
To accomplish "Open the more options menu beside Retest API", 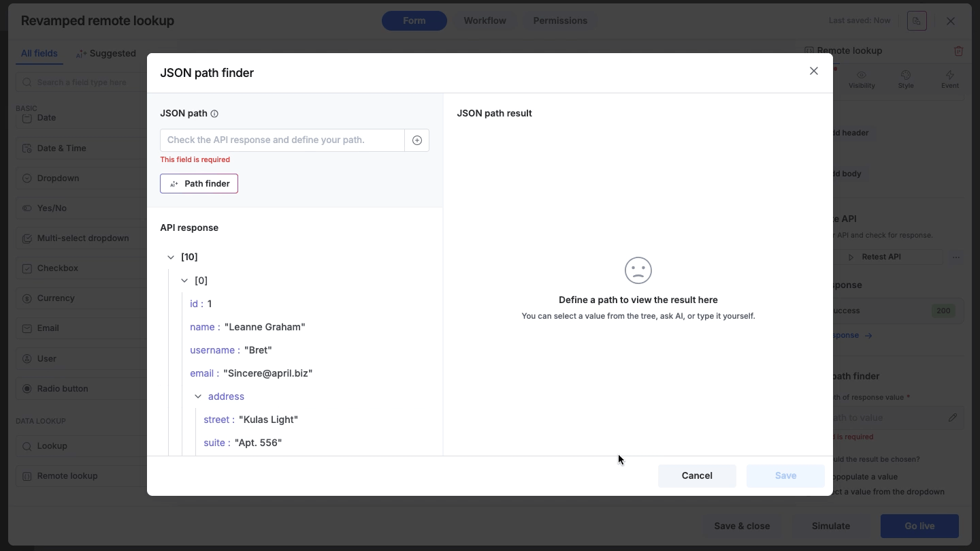I will coord(956,257).
